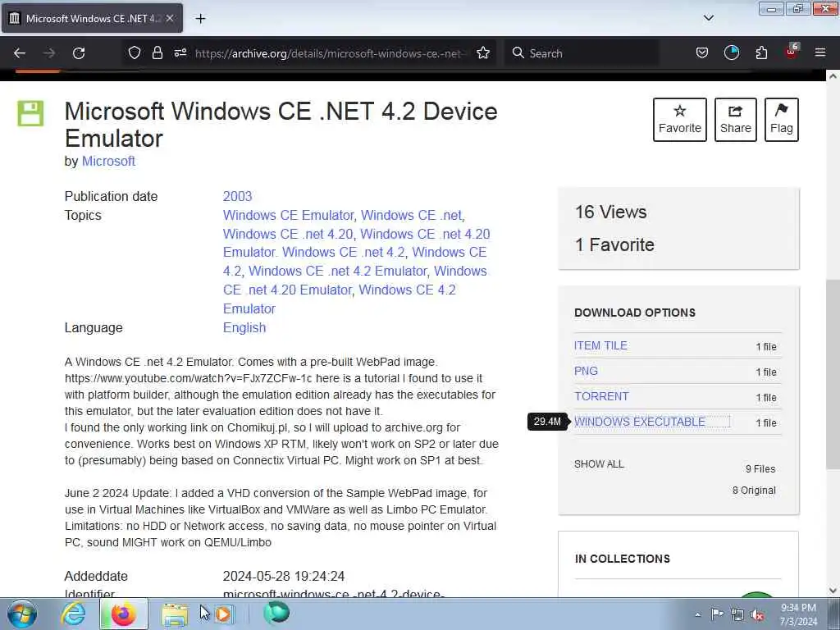
Task: Click the Firefox account circle icon
Action: pos(732,52)
